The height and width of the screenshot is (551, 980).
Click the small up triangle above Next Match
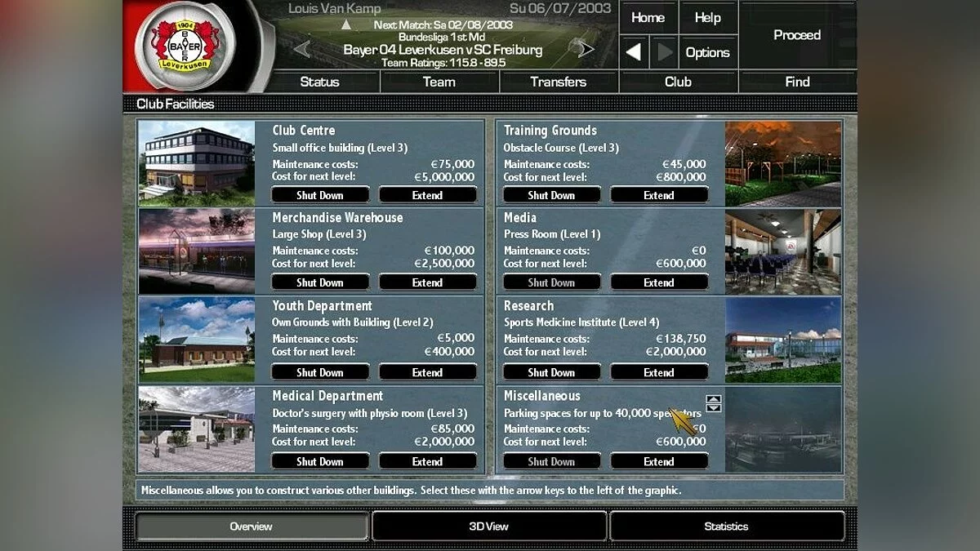346,24
